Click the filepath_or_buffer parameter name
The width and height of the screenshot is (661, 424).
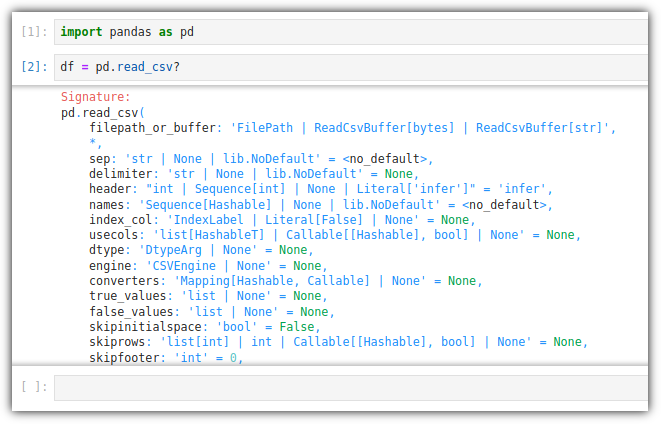coord(152,128)
